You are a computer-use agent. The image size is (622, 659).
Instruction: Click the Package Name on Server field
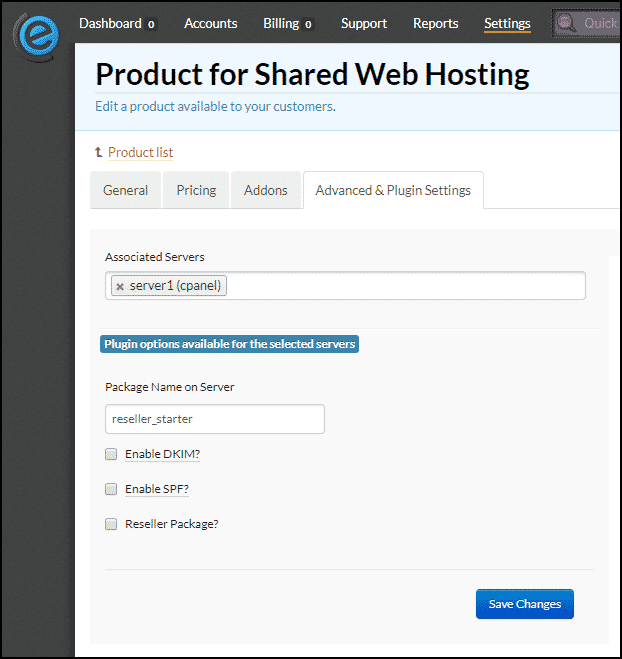215,419
